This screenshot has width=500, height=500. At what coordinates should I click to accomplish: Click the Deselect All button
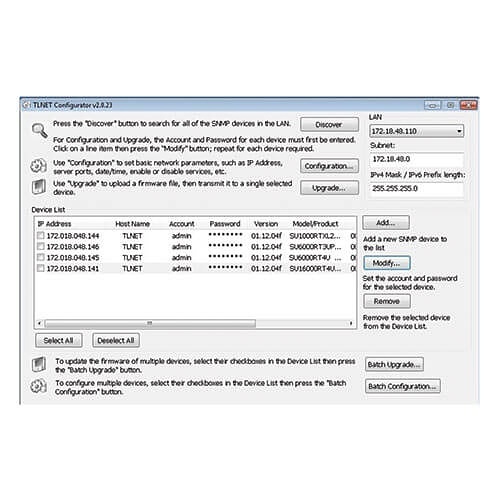point(116,340)
